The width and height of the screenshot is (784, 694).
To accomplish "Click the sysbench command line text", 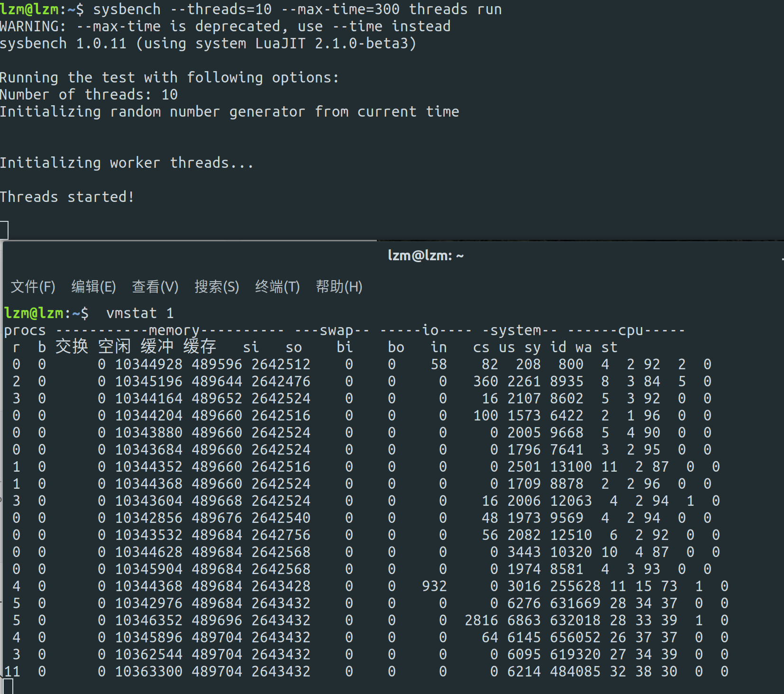I will point(298,9).
